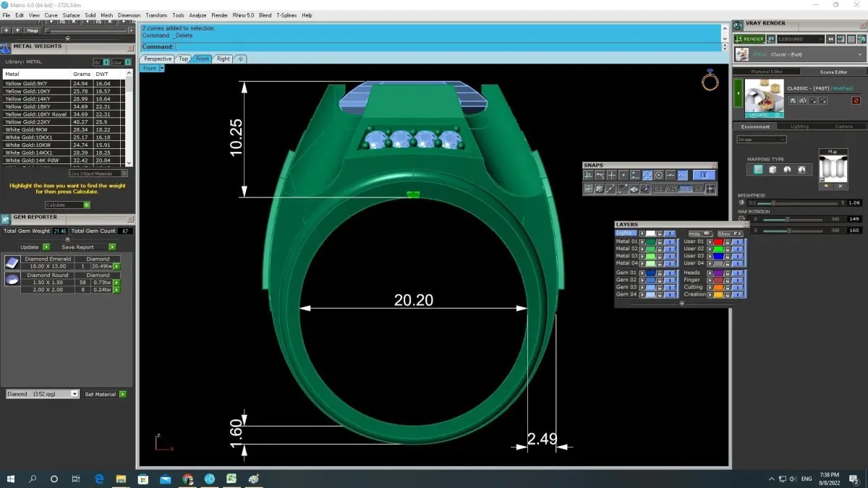Click the save style icon under Classic (Fast)
Image resolution: width=868 pixels, height=488 pixels.
(793, 100)
